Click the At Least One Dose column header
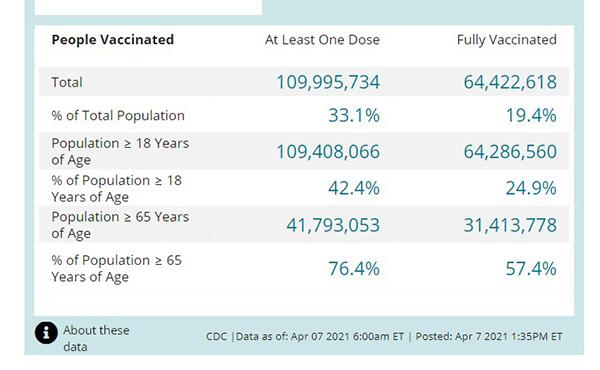 coord(322,39)
